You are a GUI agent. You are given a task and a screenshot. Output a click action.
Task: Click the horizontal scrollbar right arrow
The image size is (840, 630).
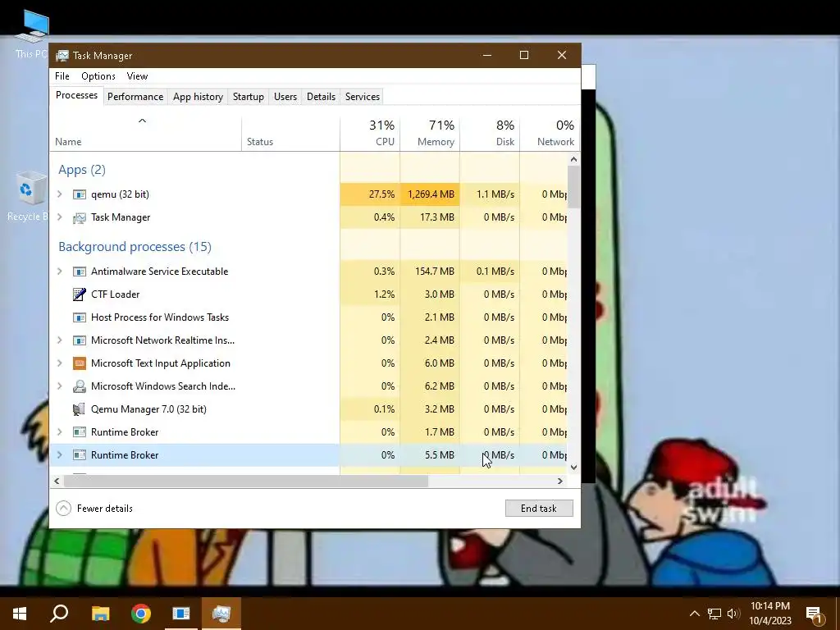pyautogui.click(x=559, y=481)
